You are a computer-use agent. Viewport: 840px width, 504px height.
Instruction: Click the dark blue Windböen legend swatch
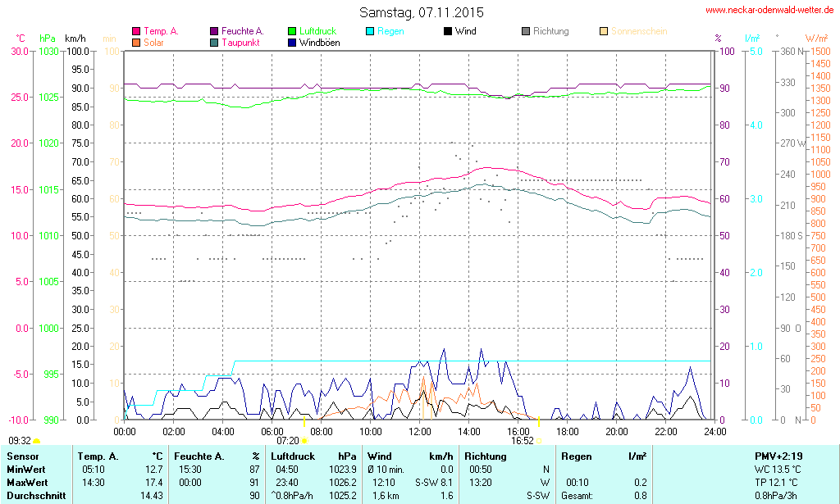tap(292, 42)
